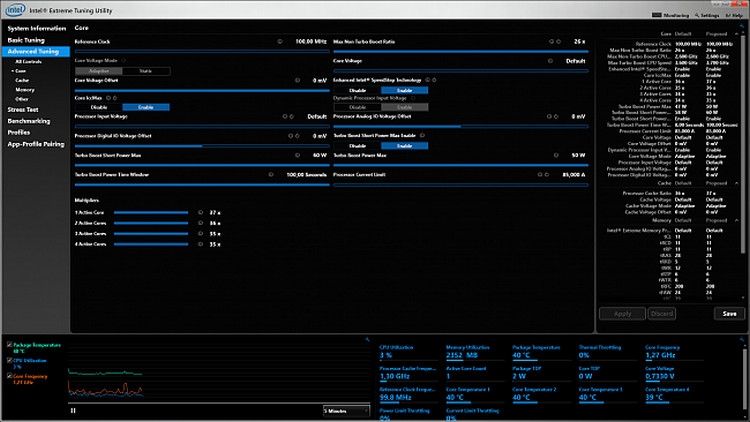The image size is (750, 422).
Task: Pause the monitoring graph
Action: tap(73, 411)
